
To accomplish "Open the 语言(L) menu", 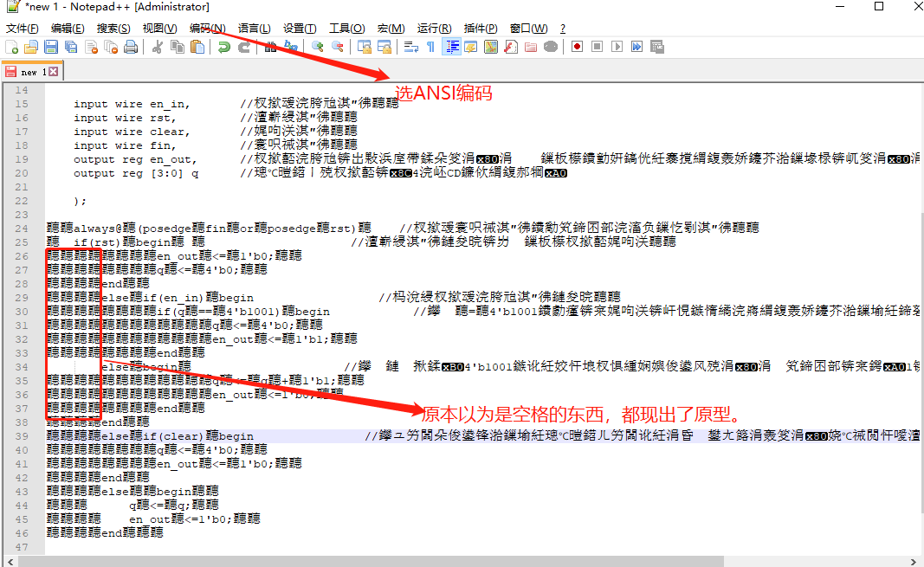I will coord(255,28).
